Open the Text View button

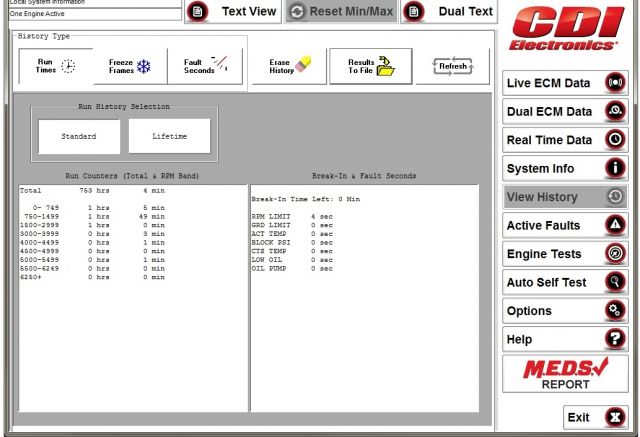[x=233, y=11]
